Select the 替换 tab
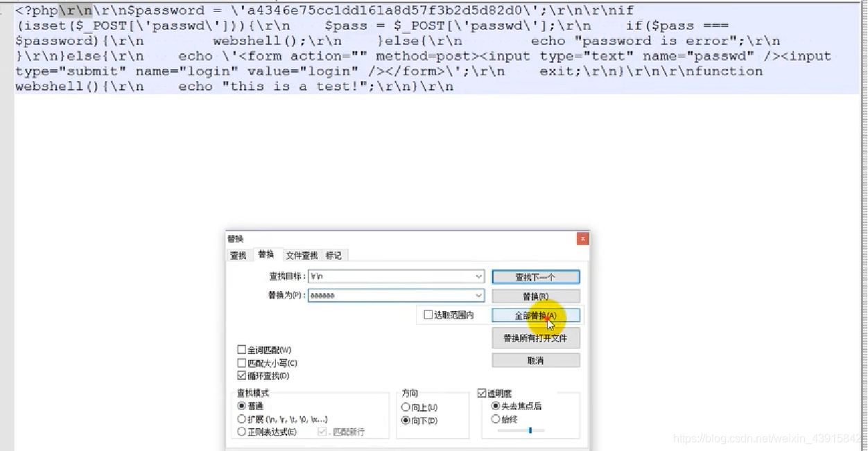Viewport: 868px width, 451px height. (266, 255)
